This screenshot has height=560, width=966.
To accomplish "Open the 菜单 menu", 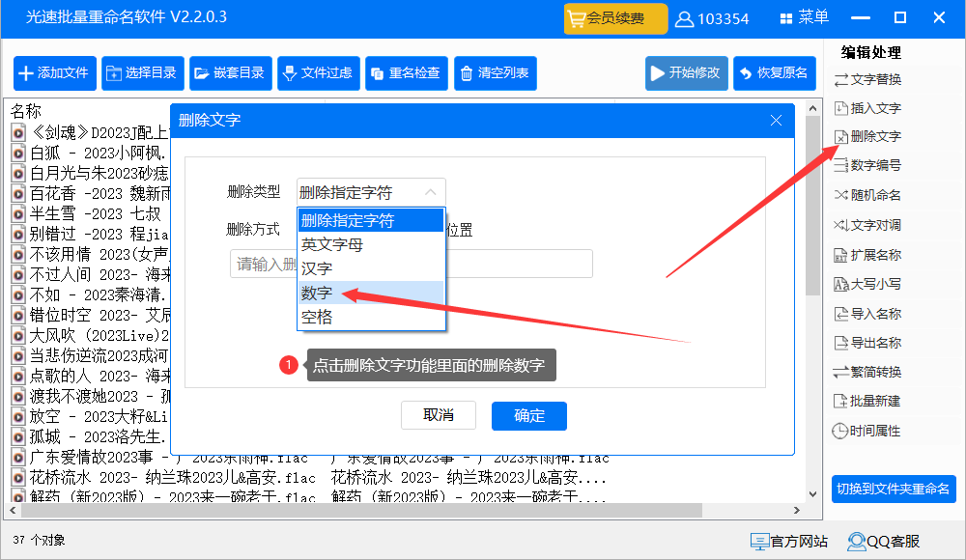I will [x=805, y=18].
